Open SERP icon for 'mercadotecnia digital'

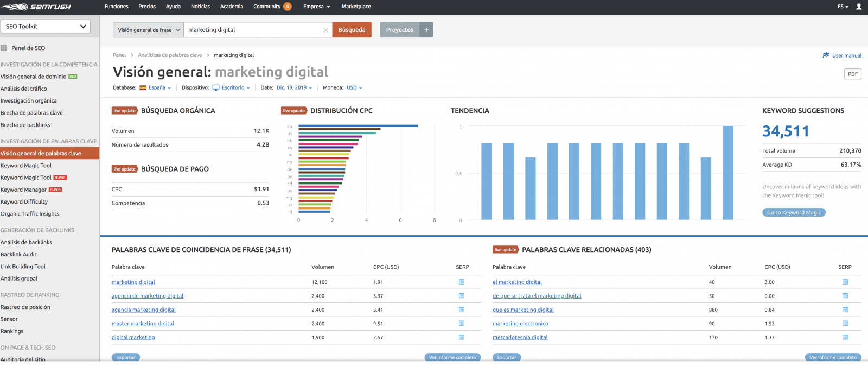[845, 337]
